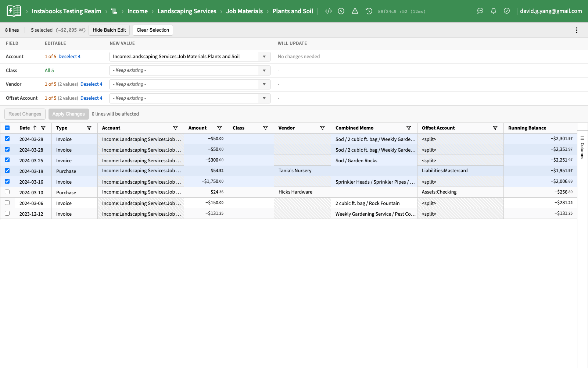
Task: Open the code view icon
Action: pos(329,11)
